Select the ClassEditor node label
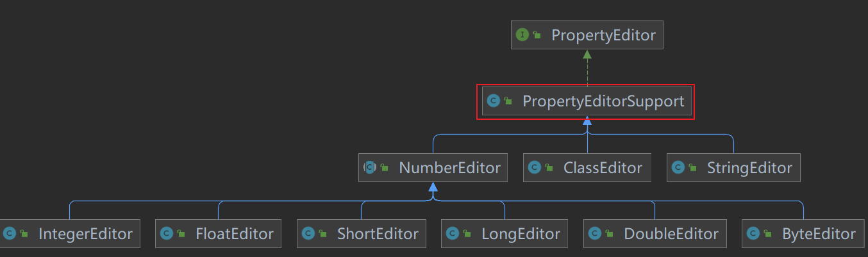Image resolution: width=868 pixels, height=257 pixels. click(x=603, y=168)
